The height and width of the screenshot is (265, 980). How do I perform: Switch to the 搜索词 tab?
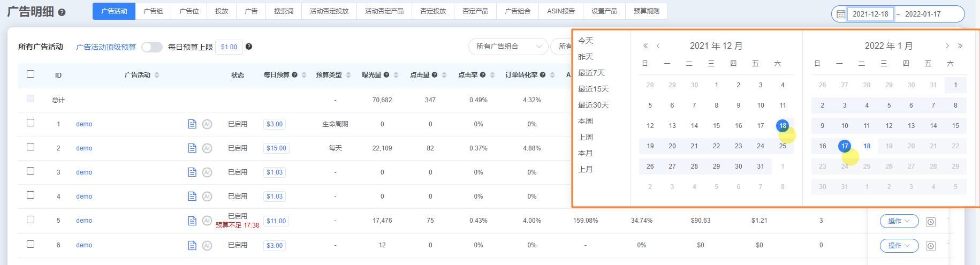coord(284,11)
